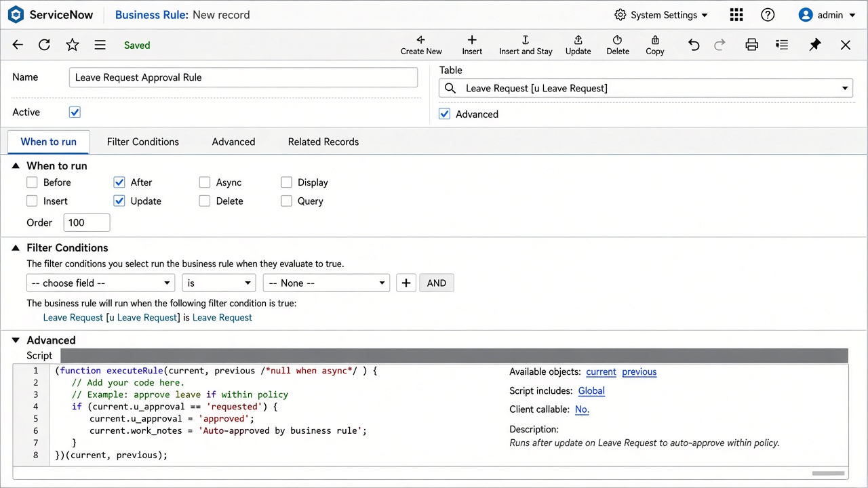Open the application grid icon
868x488 pixels.
[x=736, y=15]
